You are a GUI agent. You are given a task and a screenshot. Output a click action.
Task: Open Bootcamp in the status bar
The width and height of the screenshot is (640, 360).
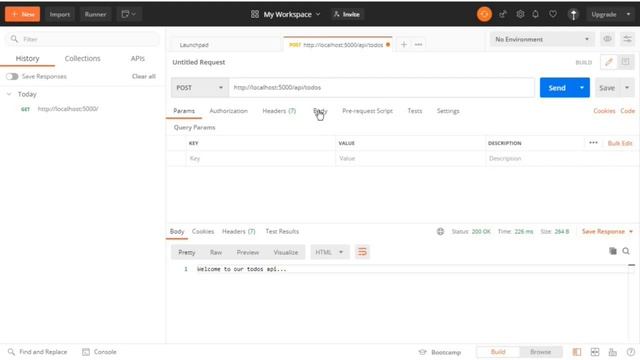[440, 352]
